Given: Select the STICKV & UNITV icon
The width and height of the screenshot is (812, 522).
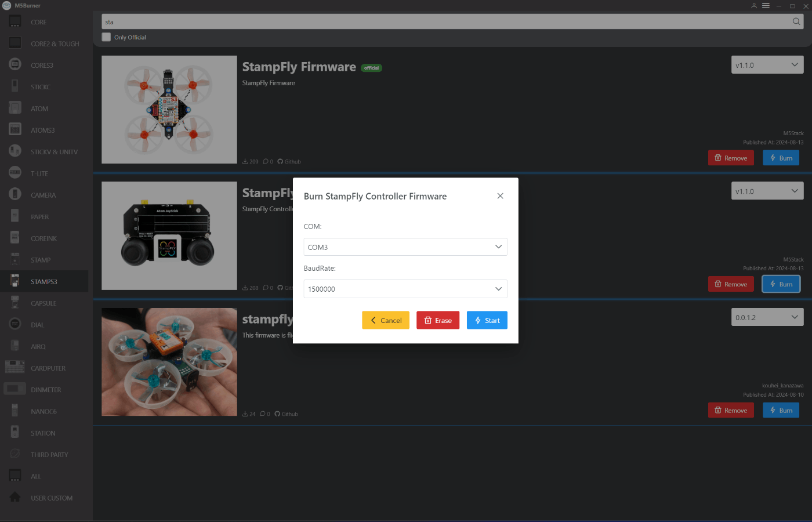Looking at the screenshot, I should pos(15,151).
